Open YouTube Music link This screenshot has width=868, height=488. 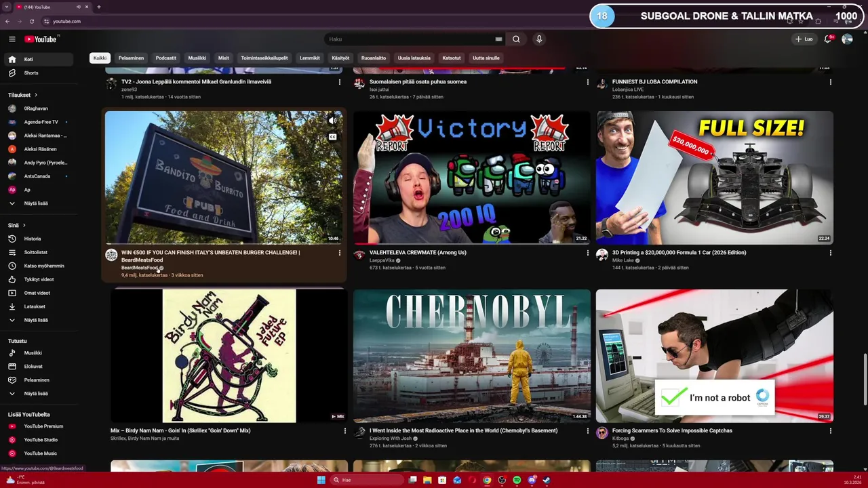coord(39,453)
